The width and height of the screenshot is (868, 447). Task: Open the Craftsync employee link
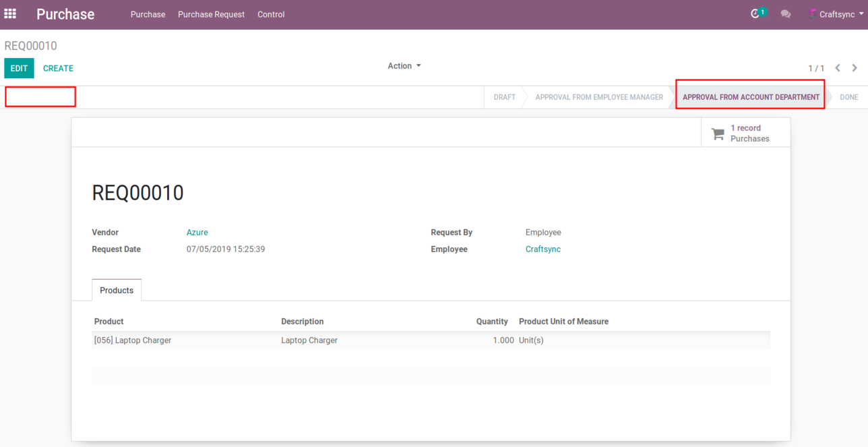[x=542, y=249]
